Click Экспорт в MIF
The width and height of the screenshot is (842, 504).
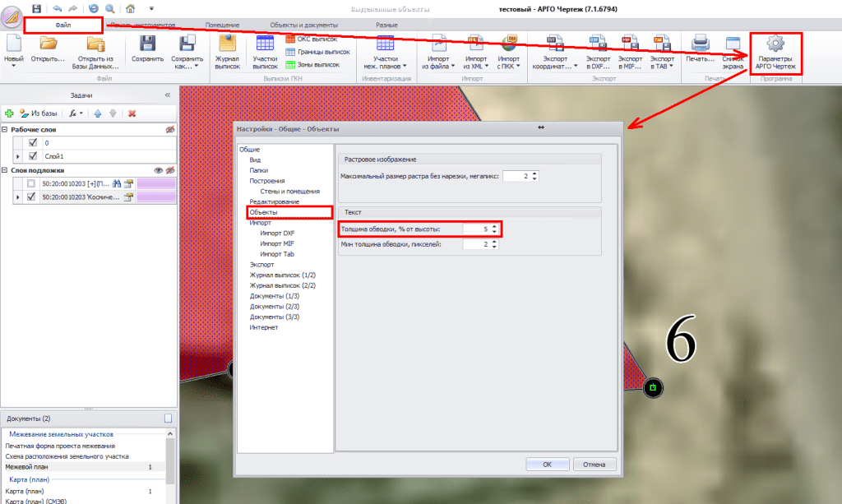pyautogui.click(x=630, y=53)
